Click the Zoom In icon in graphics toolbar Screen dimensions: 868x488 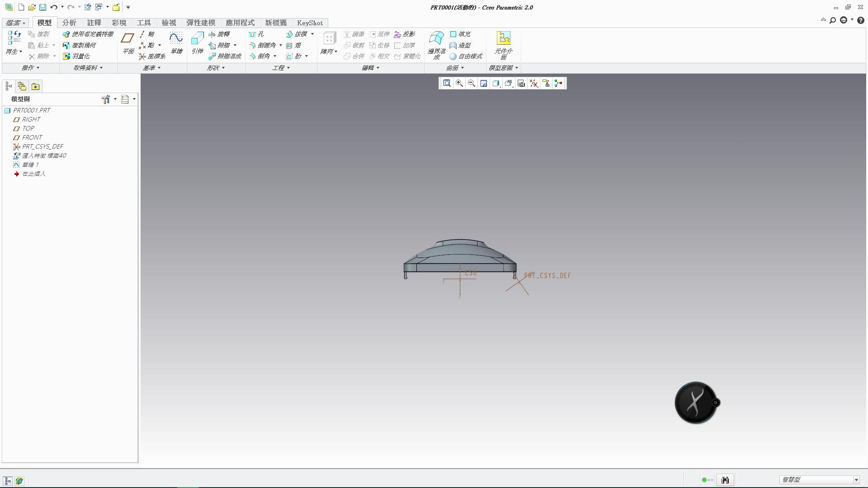tap(459, 83)
